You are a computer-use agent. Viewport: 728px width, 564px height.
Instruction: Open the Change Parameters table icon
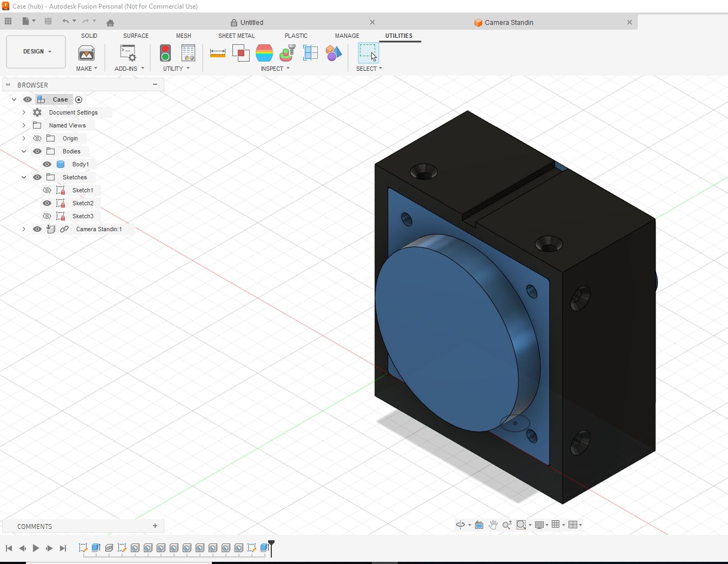point(188,53)
